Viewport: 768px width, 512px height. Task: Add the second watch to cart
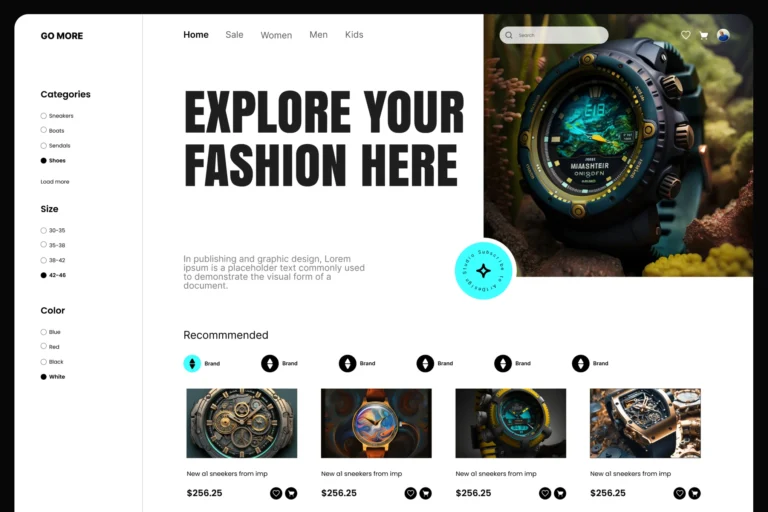(426, 493)
